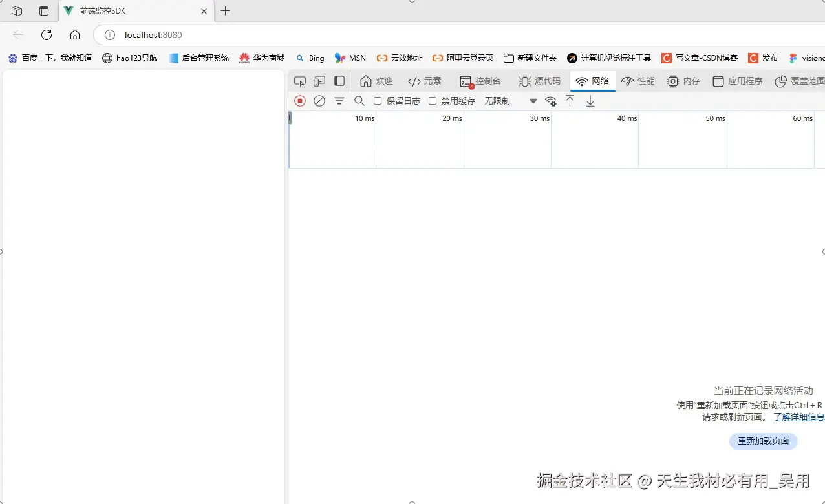Enable the 保留日志 checkbox
The image size is (825, 504).
(378, 101)
